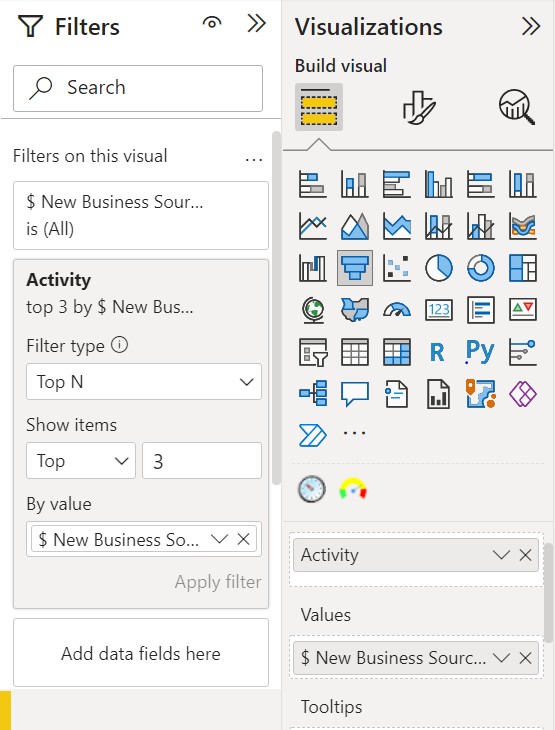Image resolution: width=555 pixels, height=730 pixels.
Task: Select the stacked area chart visual
Action: point(397,226)
